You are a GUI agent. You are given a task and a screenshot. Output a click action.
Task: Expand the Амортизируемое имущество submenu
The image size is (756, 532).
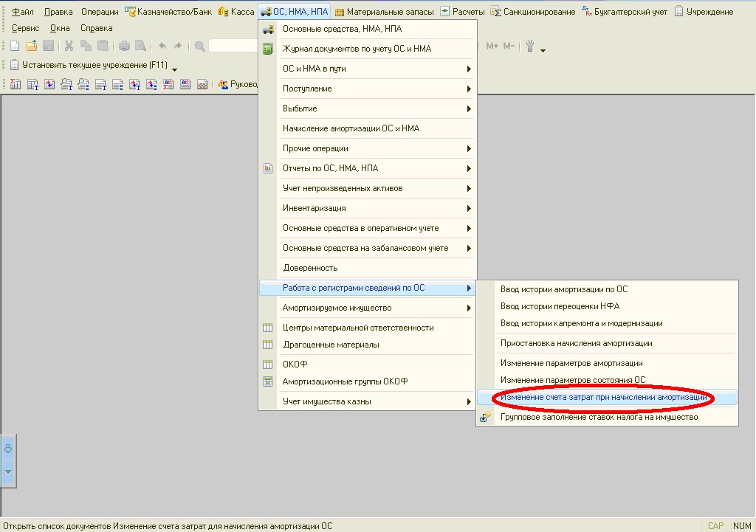click(368, 308)
